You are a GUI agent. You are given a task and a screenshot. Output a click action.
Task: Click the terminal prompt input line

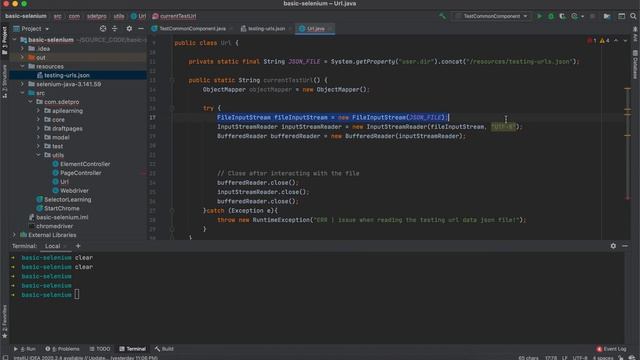pos(77,295)
